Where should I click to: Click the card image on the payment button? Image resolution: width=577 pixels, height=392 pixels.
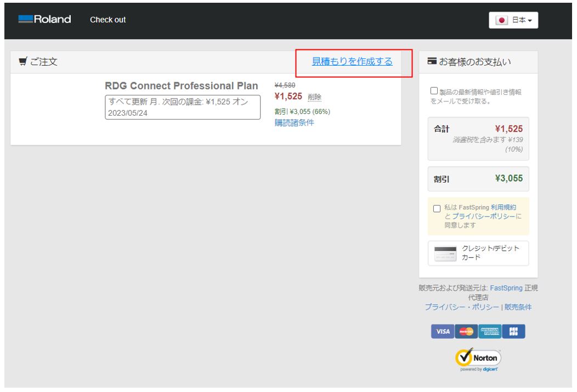pos(445,254)
